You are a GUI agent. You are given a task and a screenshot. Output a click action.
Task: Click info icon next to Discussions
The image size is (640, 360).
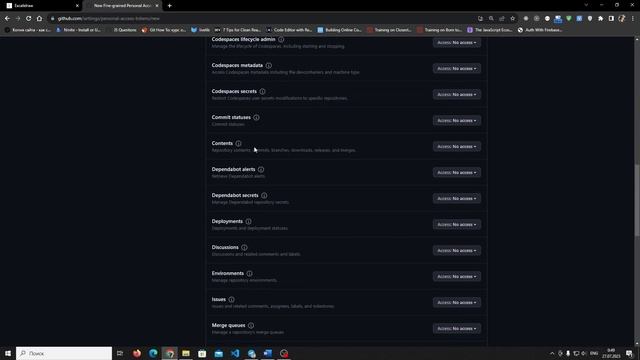(x=244, y=247)
